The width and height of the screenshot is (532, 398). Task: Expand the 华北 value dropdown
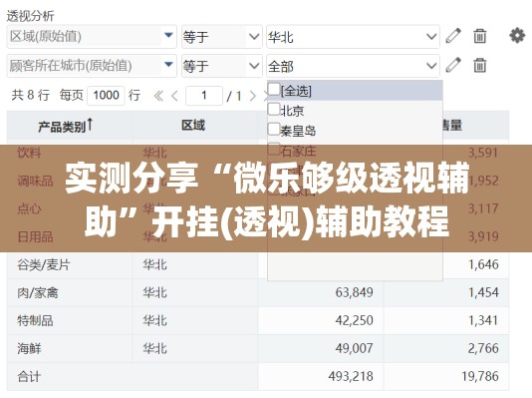point(431,36)
